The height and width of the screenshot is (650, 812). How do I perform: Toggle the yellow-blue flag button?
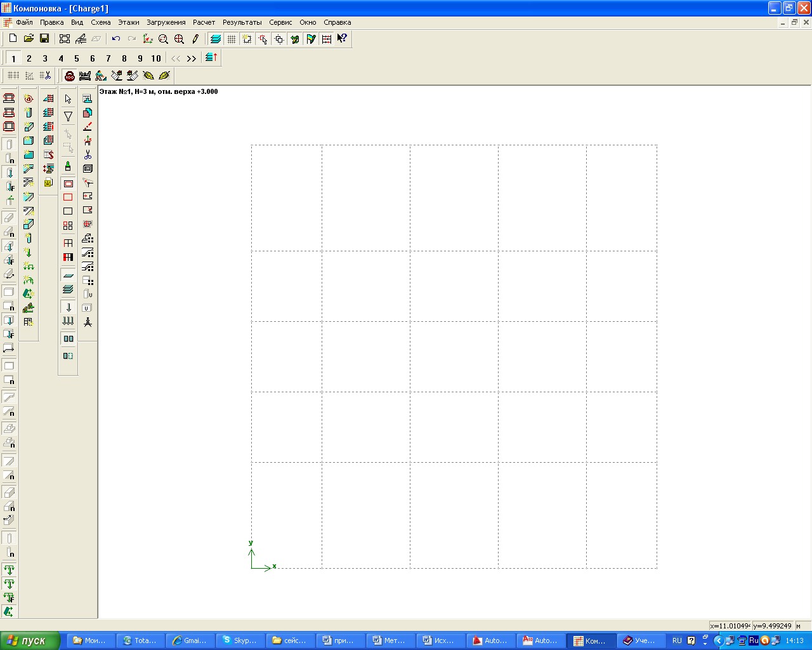[311, 39]
